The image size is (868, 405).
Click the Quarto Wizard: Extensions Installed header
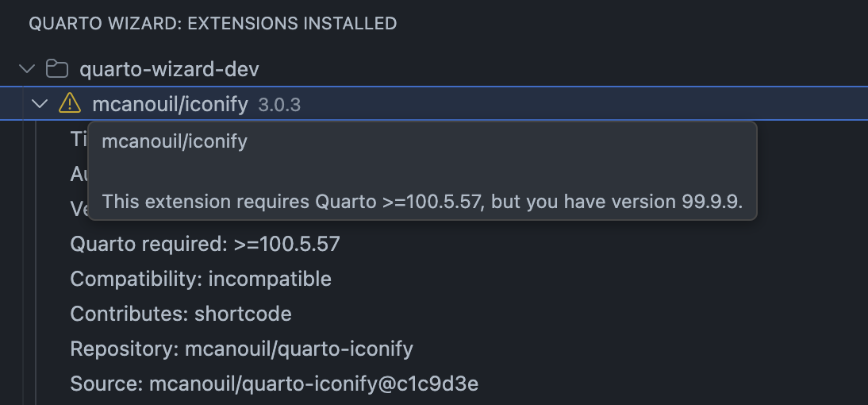pos(213,24)
